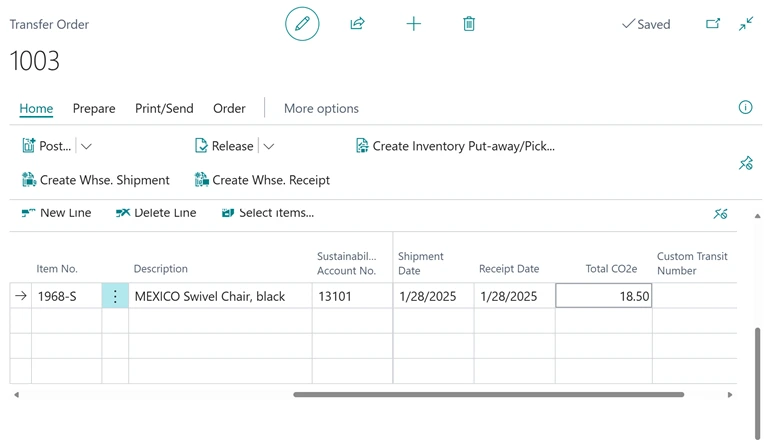Viewport: 780px width, 440px height.
Task: Click the share icon in header
Action: tap(357, 24)
